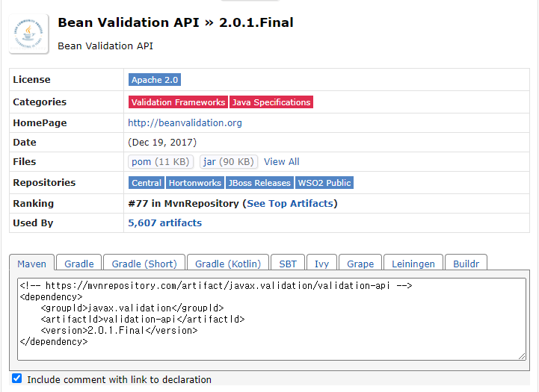Select the Maven tab

(31, 264)
